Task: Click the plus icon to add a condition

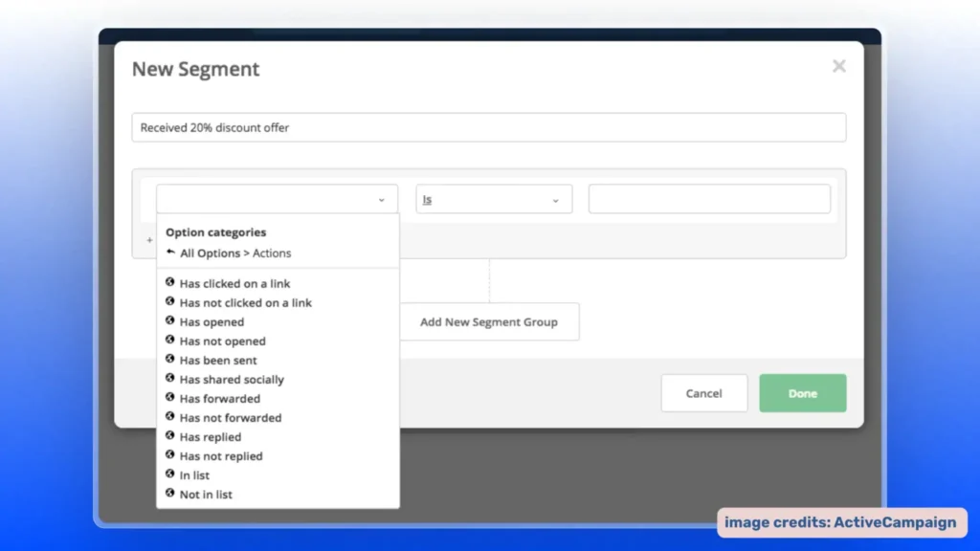Action: pos(148,239)
